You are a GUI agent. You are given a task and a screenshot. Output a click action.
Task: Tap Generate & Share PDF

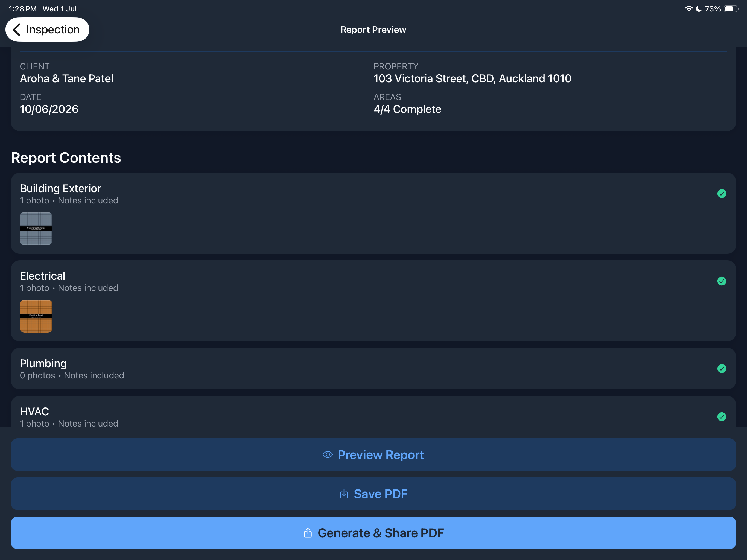pos(373,533)
